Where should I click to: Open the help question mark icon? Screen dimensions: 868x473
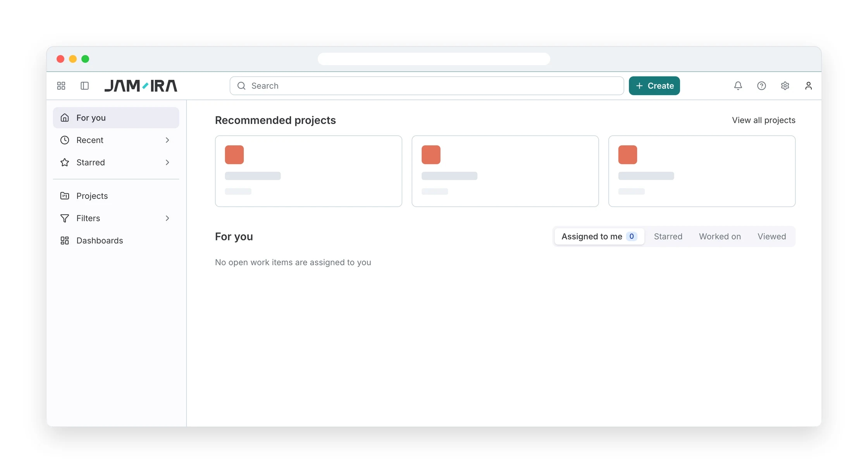761,86
